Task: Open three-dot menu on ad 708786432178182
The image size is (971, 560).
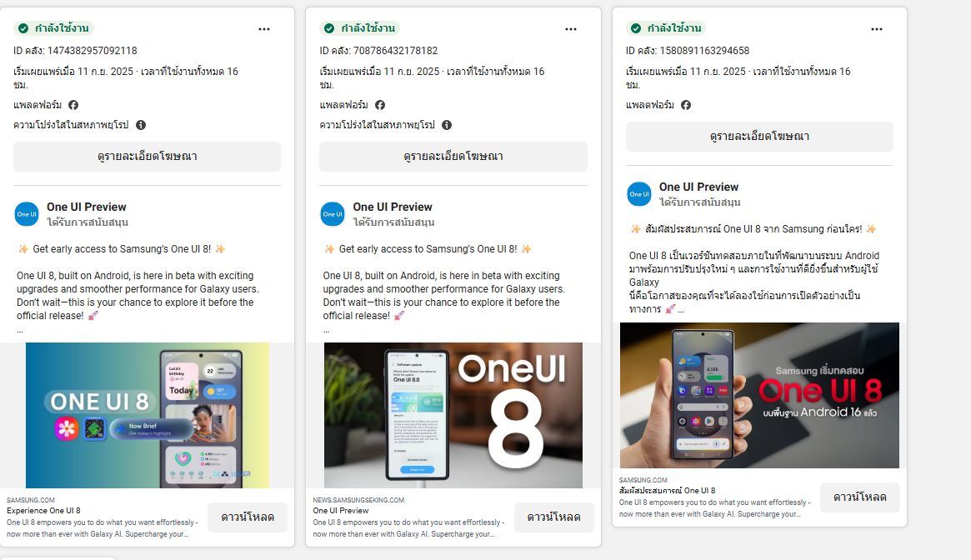Action: 571,29
